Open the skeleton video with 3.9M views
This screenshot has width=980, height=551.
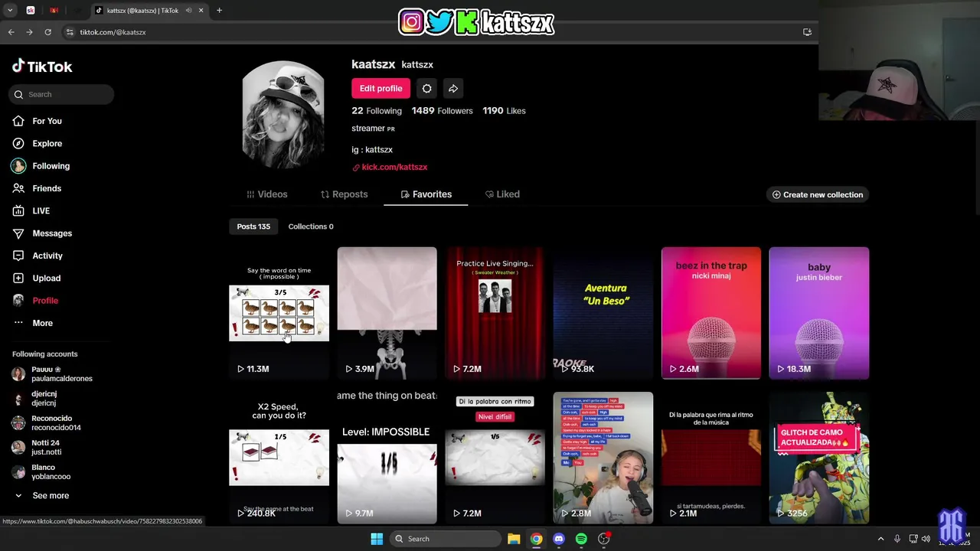tap(387, 313)
